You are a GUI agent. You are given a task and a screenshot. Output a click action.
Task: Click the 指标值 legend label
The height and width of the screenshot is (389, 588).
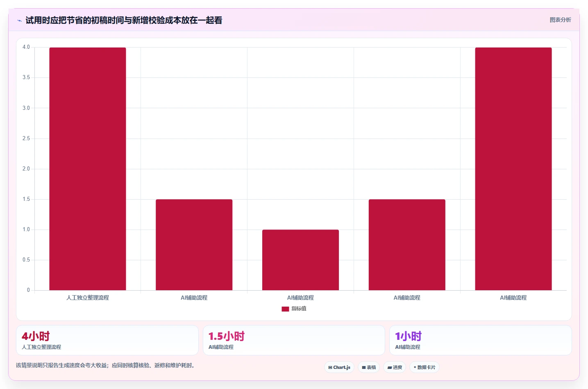(299, 309)
